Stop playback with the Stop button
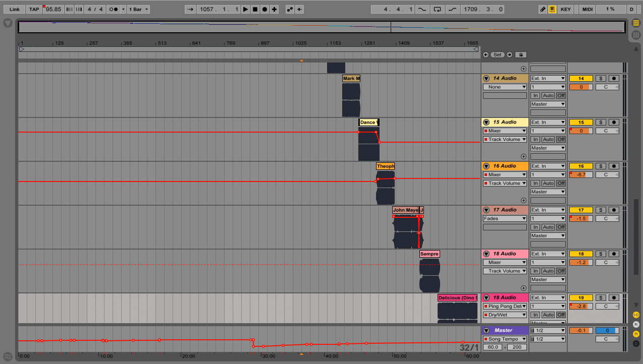The image size is (643, 364). pyautogui.click(x=255, y=9)
